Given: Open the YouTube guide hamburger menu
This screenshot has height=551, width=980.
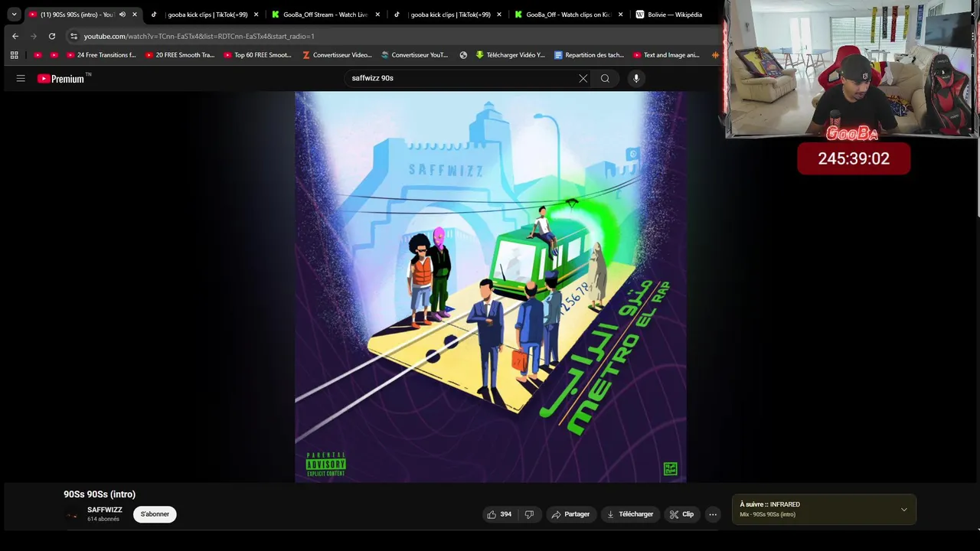Looking at the screenshot, I should [x=21, y=78].
